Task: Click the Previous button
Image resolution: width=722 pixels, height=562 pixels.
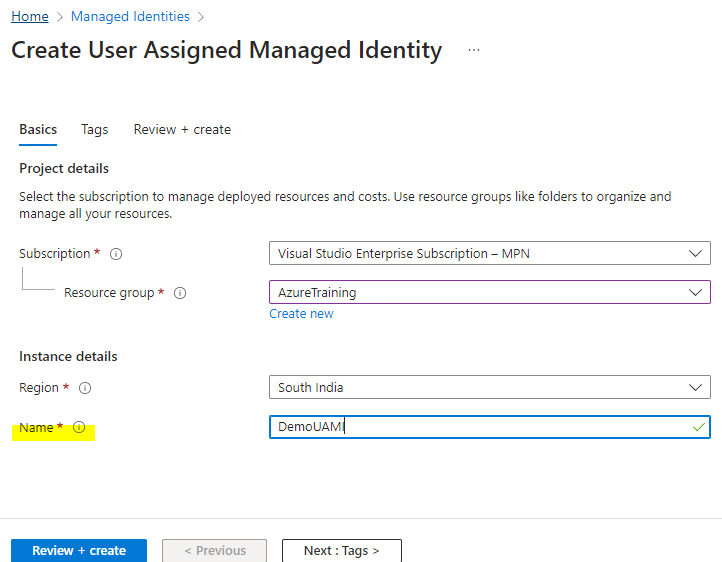Action: click(x=215, y=550)
